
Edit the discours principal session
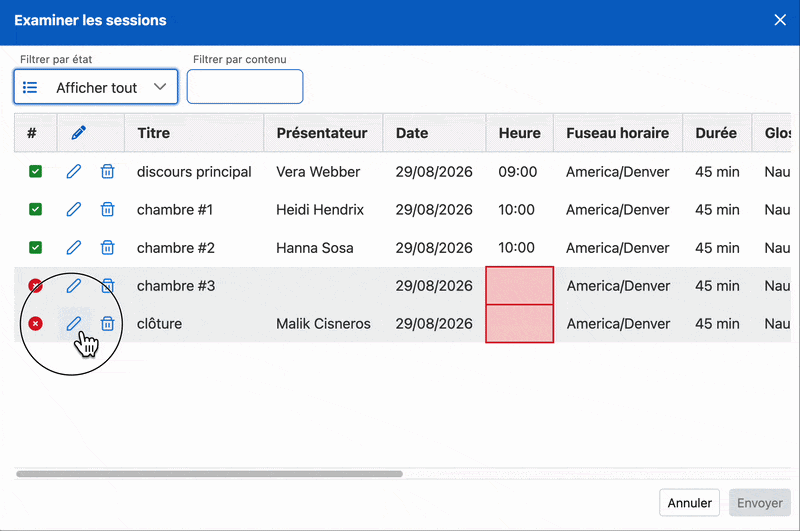(73, 171)
